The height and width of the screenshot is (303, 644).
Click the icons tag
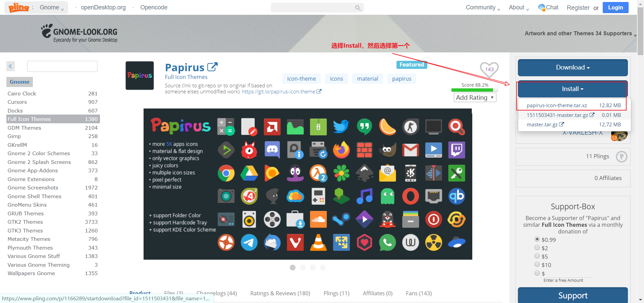[x=336, y=79]
